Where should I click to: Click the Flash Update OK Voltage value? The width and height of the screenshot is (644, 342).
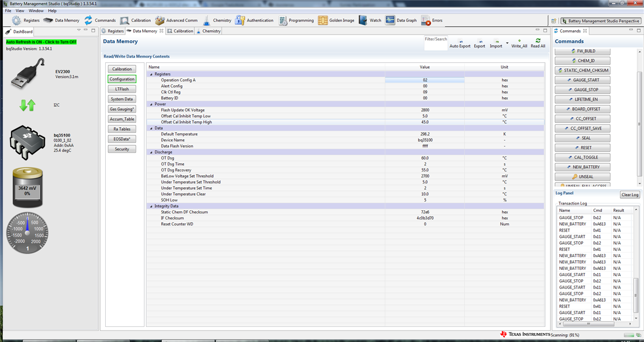425,110
